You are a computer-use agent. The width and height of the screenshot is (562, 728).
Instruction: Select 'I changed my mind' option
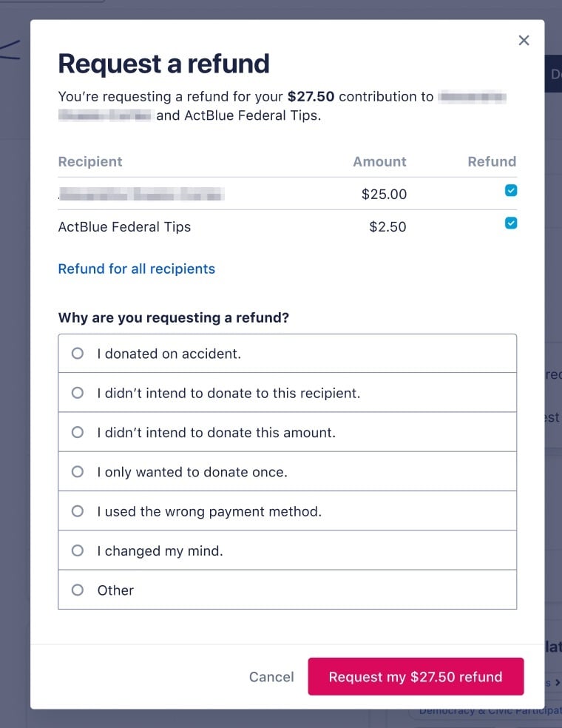[78, 550]
